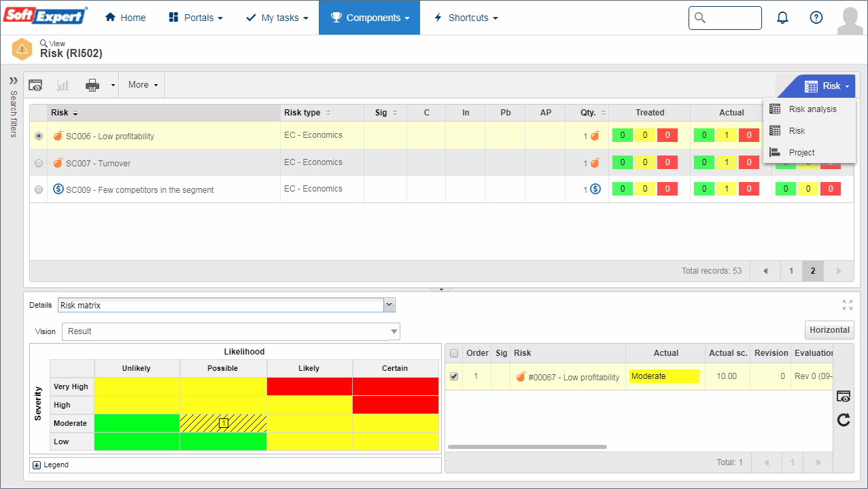Screen dimensions: 868x489
Task: Expand the Search filters side panel arrows
Action: point(13,81)
